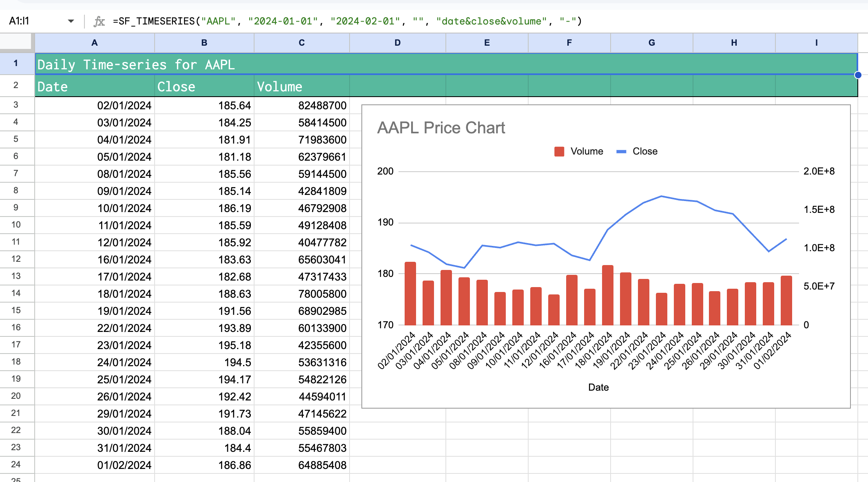Select column D header
The height and width of the screenshot is (482, 868).
click(x=397, y=43)
